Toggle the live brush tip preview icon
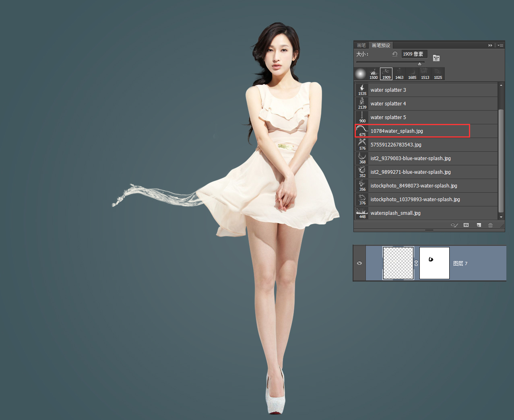The image size is (514, 420). coord(454,225)
